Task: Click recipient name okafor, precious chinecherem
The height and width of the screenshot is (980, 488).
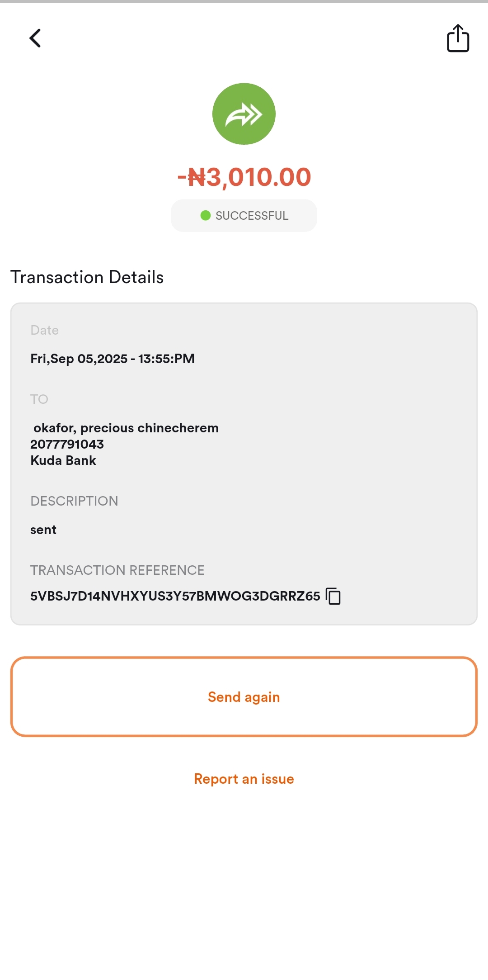Action: click(x=126, y=428)
